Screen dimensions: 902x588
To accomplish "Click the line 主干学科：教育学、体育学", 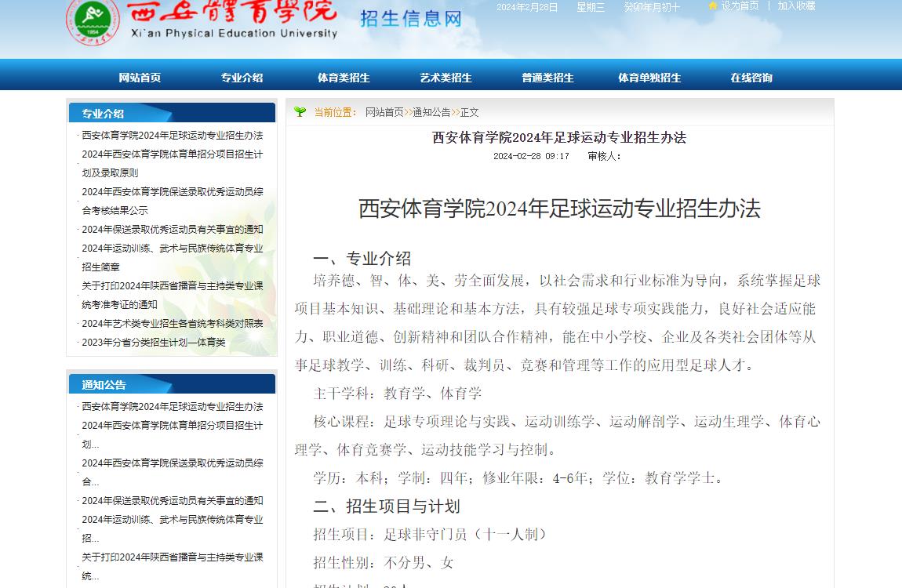I will (x=398, y=394).
